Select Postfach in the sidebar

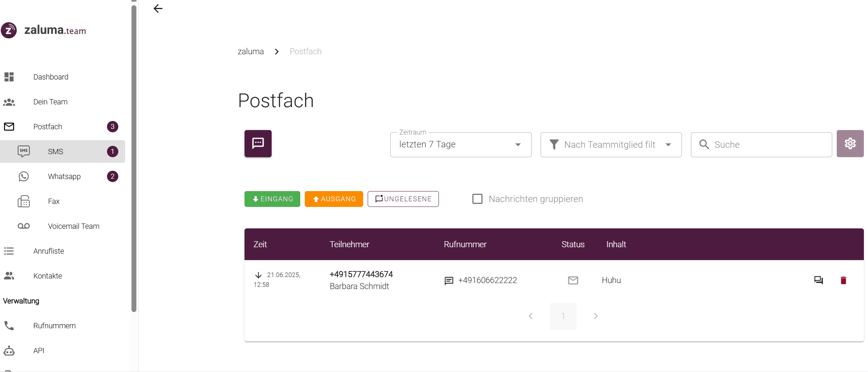click(x=63, y=127)
